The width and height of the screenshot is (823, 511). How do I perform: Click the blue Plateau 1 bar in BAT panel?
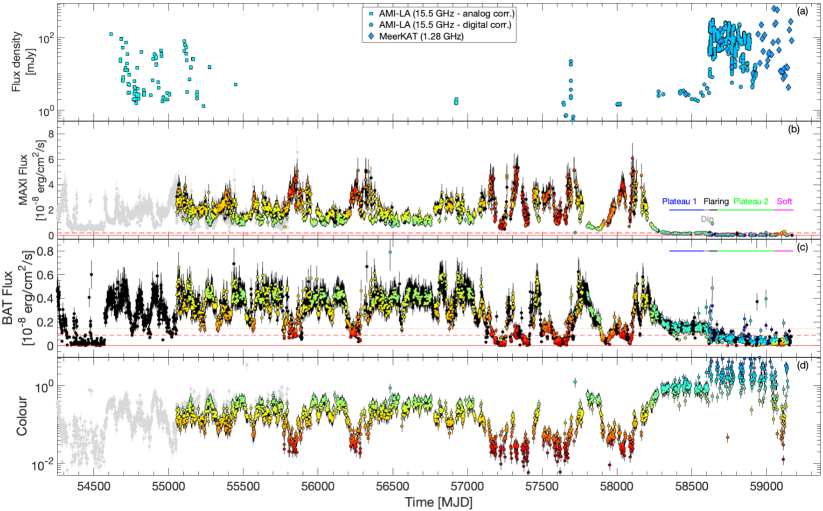687,251
